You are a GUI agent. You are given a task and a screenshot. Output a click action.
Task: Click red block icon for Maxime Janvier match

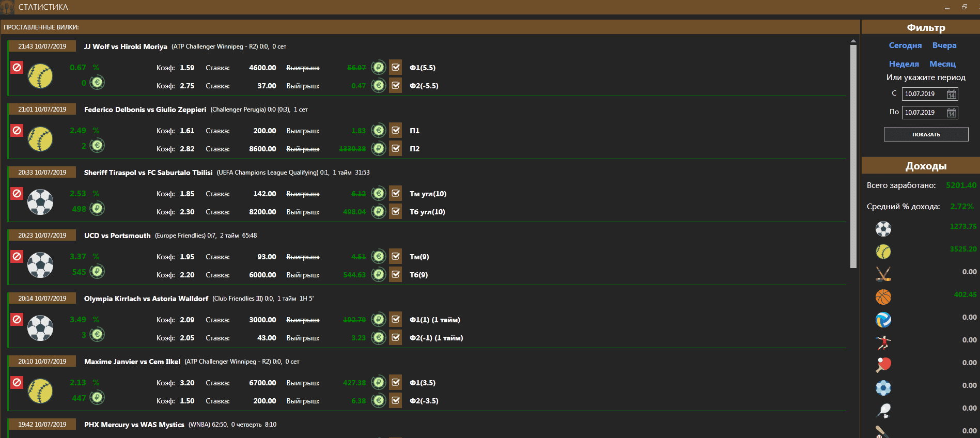click(17, 383)
